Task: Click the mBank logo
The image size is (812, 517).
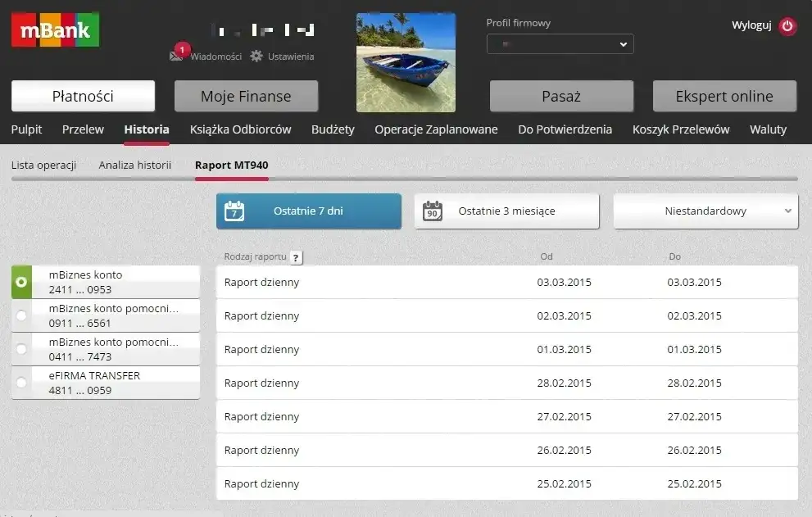Action: click(55, 30)
